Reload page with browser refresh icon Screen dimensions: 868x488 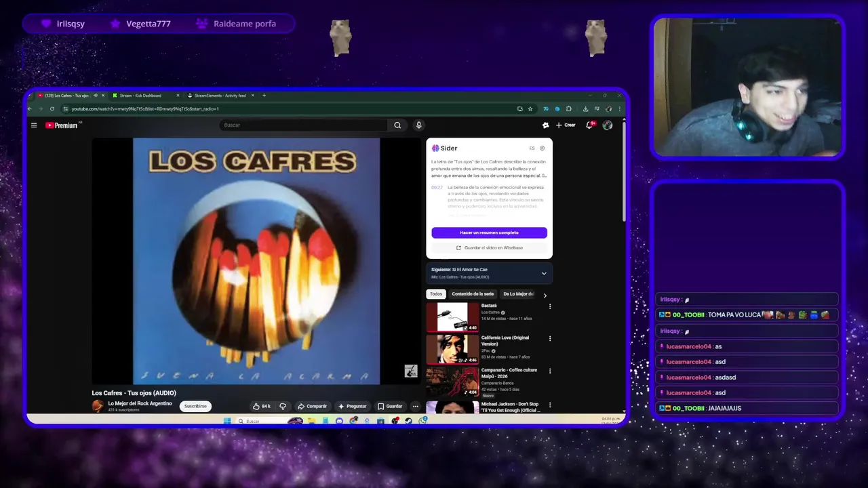coord(52,108)
